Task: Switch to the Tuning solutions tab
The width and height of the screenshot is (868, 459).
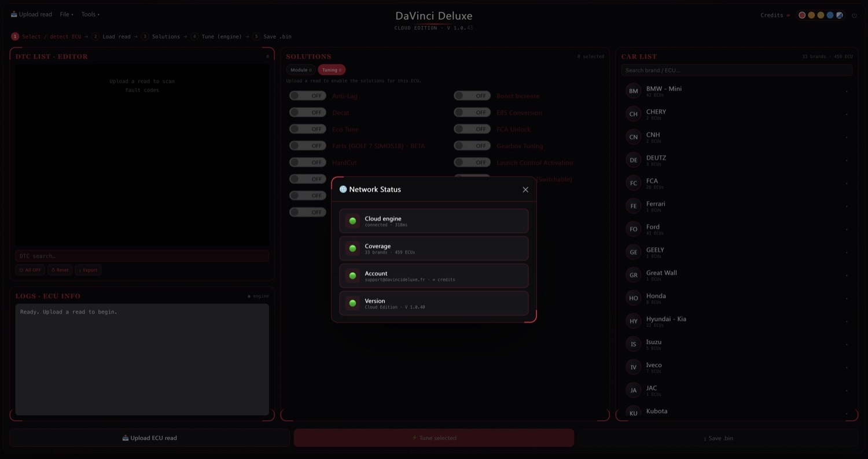Action: point(332,70)
